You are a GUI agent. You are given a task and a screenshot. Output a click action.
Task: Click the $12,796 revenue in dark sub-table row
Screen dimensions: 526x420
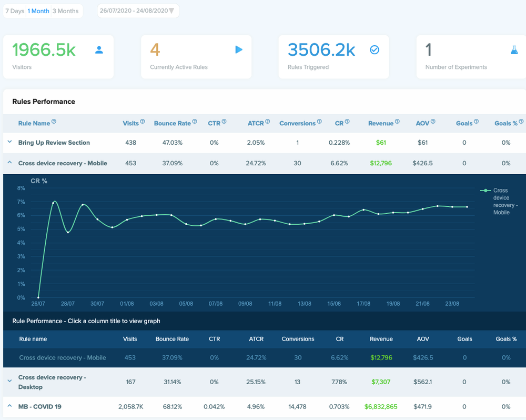(x=381, y=357)
